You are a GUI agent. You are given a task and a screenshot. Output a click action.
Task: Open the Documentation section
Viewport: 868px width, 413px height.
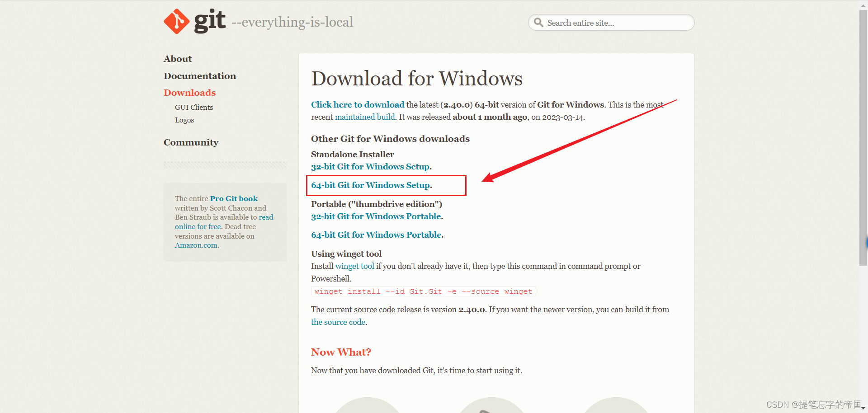click(x=200, y=76)
